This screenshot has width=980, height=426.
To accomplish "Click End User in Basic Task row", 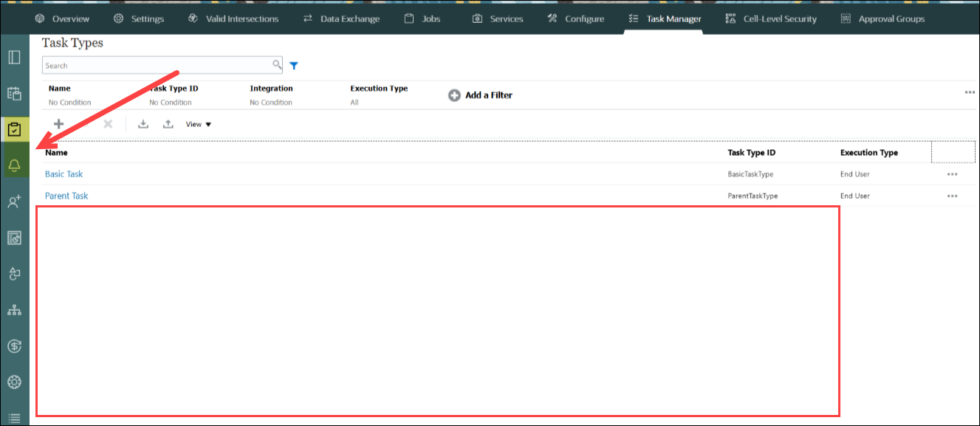I will click(855, 175).
